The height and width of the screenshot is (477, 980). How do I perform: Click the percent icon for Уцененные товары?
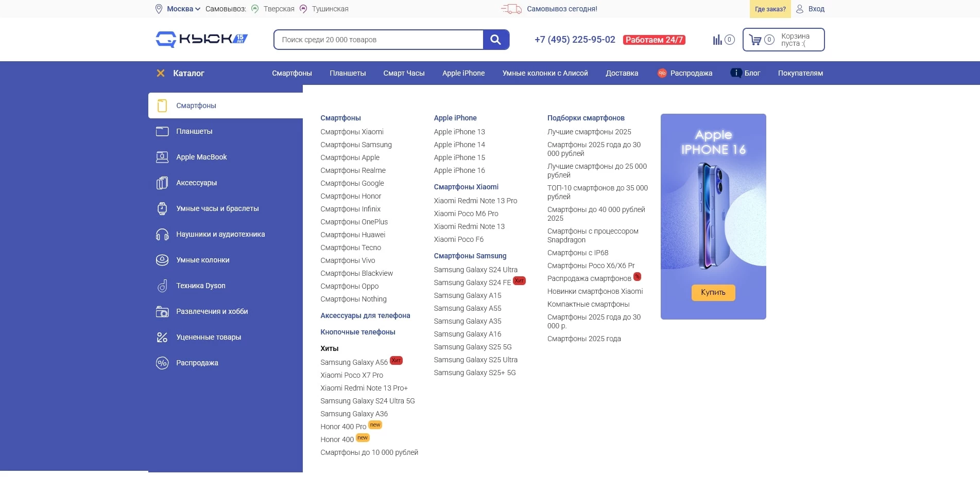162,338
